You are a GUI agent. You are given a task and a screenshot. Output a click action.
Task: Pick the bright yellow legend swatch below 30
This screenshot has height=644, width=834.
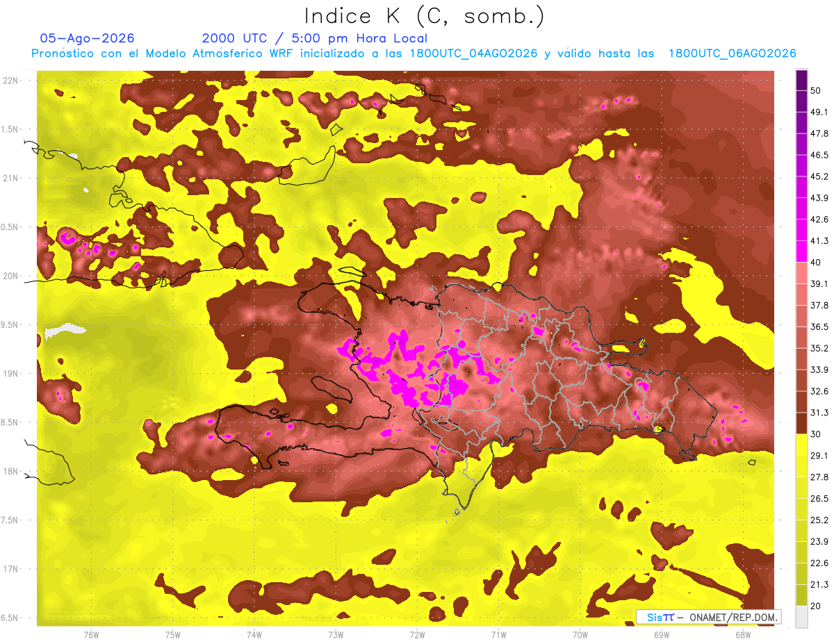(801, 445)
